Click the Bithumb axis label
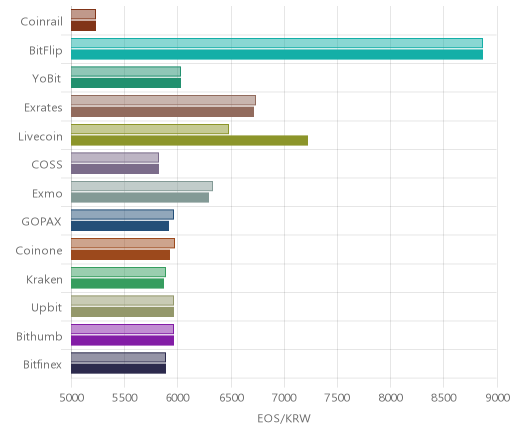This screenshot has width=512, height=436. [x=39, y=336]
